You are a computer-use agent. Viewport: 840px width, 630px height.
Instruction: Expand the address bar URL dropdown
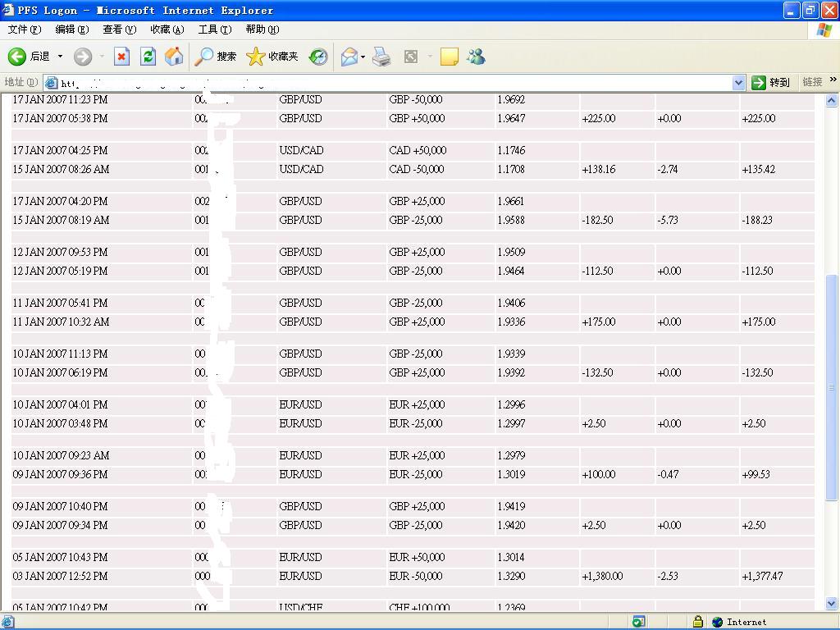737,82
